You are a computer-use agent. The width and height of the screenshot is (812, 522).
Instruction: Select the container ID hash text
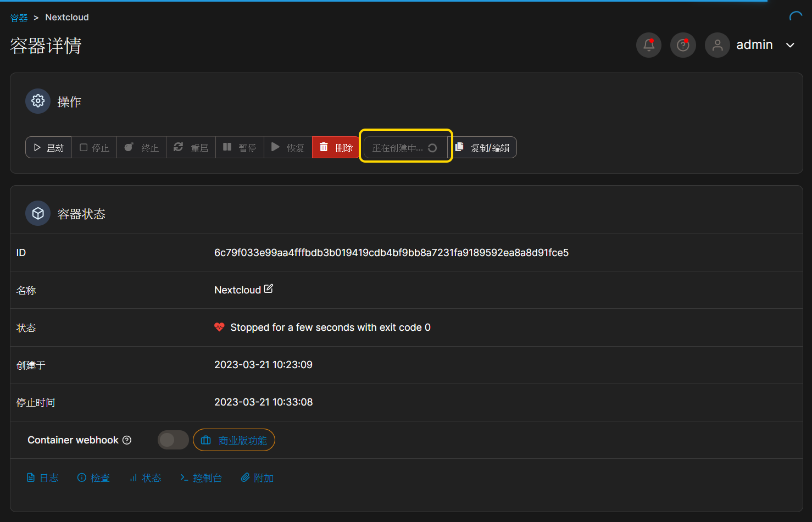coord(391,253)
